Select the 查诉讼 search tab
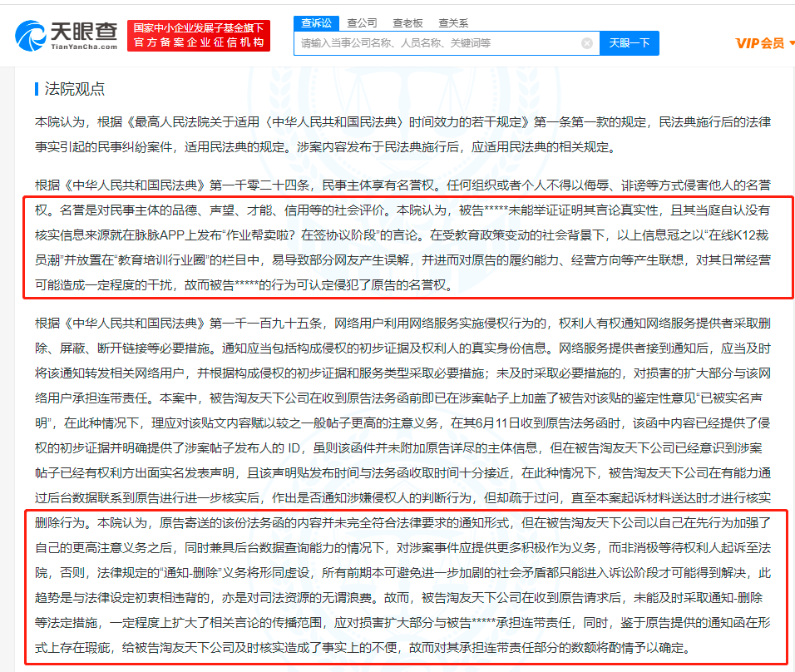The image size is (795, 672). point(316,22)
